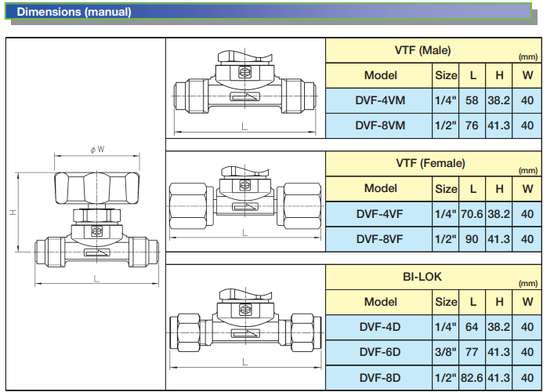The height and width of the screenshot is (392, 554).
Task: Click the "VTF (Female)" table title
Action: click(430, 163)
